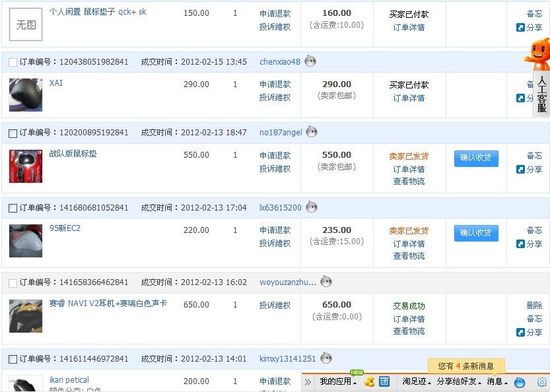Click share icon in 战队版鼠标垫 order row
This screenshot has width=550, height=392.
[520, 170]
